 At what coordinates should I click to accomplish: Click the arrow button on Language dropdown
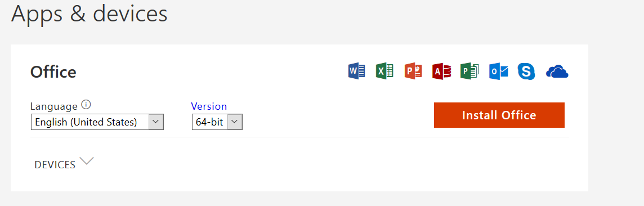(x=156, y=122)
